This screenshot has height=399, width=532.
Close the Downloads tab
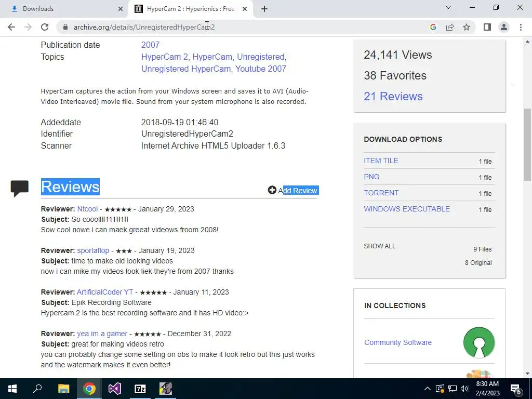point(120,9)
